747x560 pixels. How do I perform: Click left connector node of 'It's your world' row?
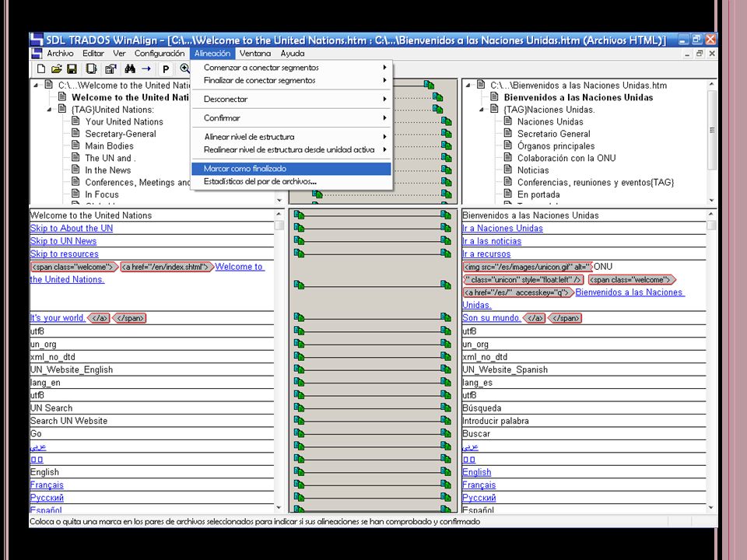tap(299, 317)
